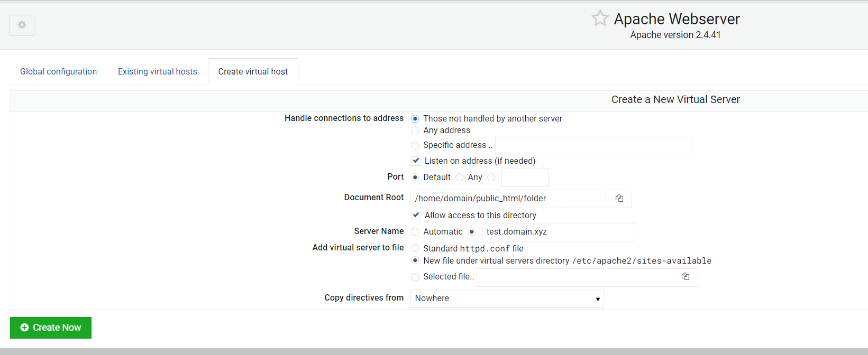Select Any address radio option
The width and height of the screenshot is (868, 355).
click(415, 130)
